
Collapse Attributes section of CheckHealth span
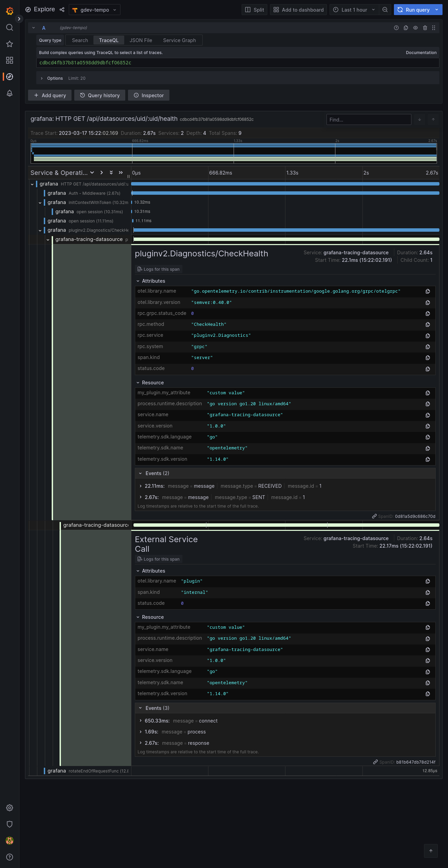[151, 281]
